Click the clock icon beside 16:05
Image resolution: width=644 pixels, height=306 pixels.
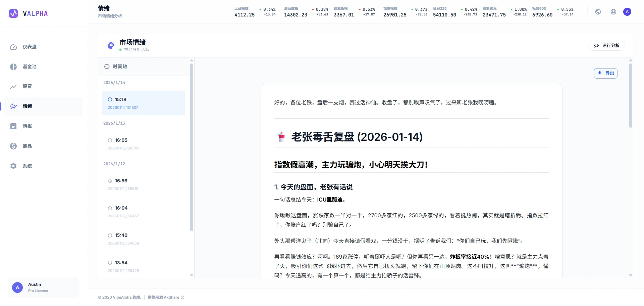click(110, 140)
